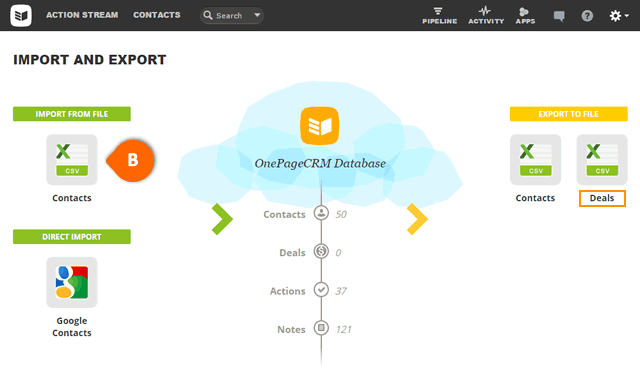Click the Deals export label
The height and width of the screenshot is (384, 640).
(602, 198)
